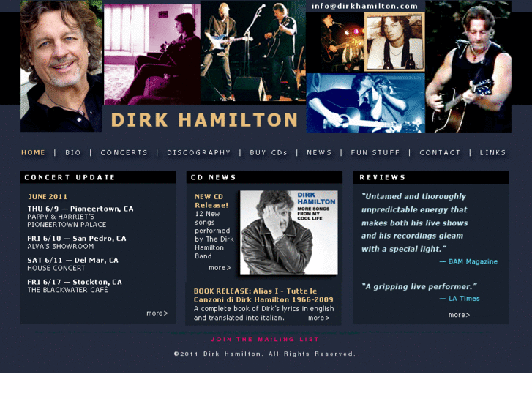Select DISCOGRAPHY in the navigation bar
532x399 pixels.
click(199, 153)
